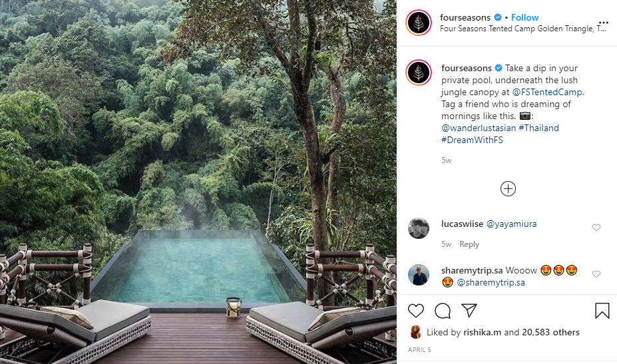
Task: Share post via paper plane icon
Action: [469, 310]
